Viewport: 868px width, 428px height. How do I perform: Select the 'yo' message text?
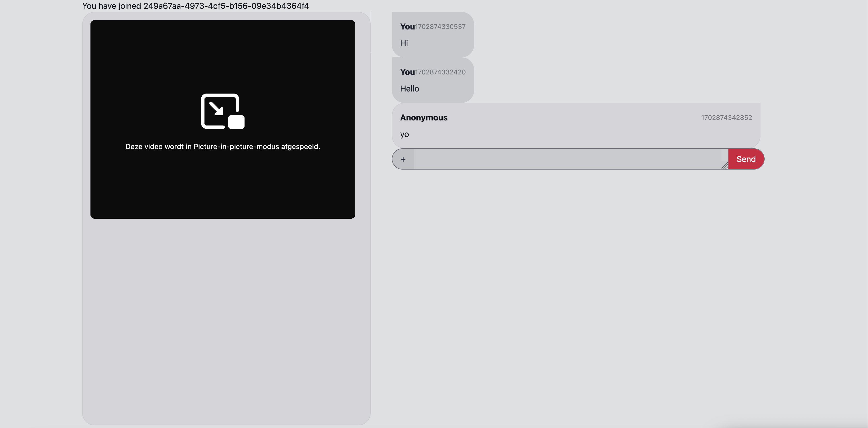[404, 134]
